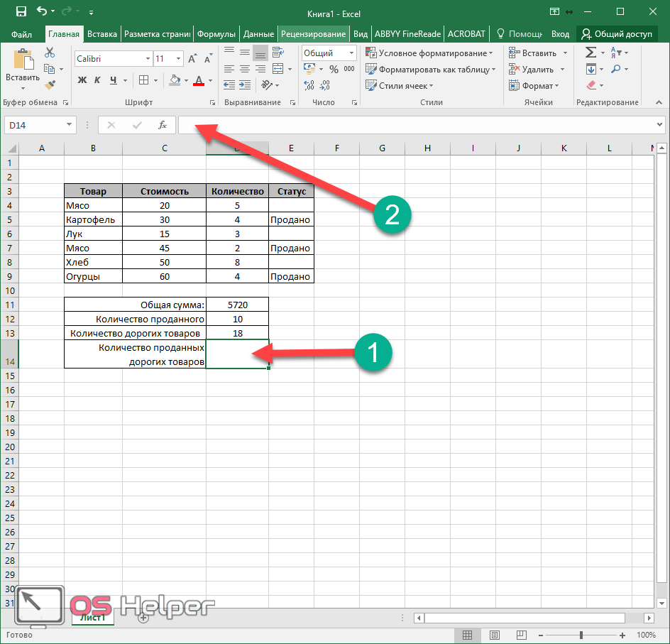The height and width of the screenshot is (644, 670).
Task: Toggle bold formatting (Ж)
Action: (82, 80)
